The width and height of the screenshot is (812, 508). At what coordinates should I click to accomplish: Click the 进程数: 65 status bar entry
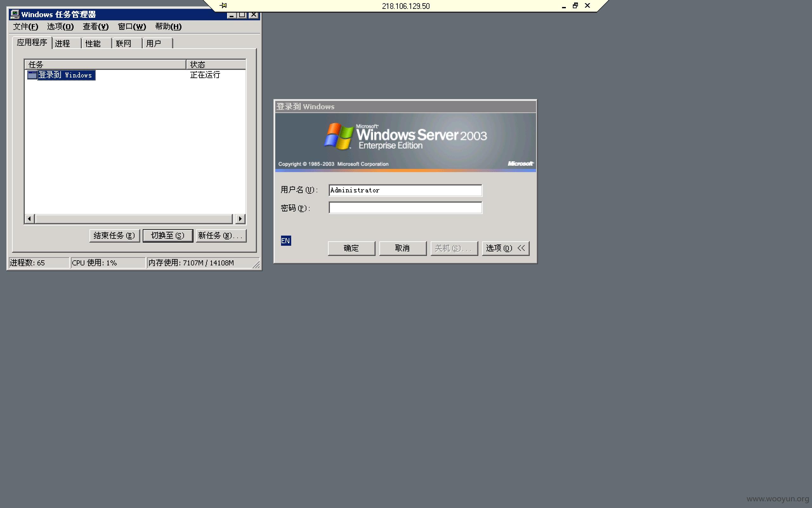39,263
